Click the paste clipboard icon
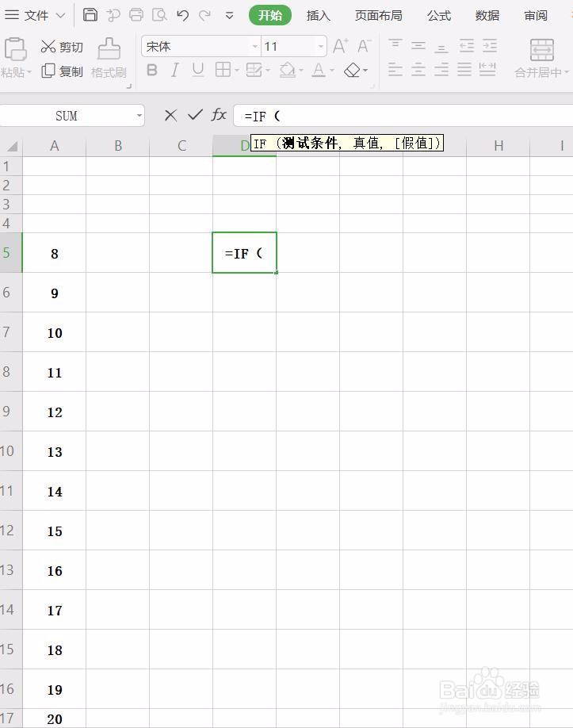The height and width of the screenshot is (728, 573). point(15,49)
